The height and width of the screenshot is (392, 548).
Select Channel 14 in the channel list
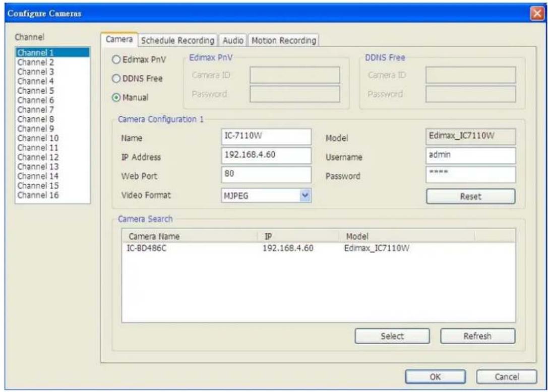click(53, 176)
